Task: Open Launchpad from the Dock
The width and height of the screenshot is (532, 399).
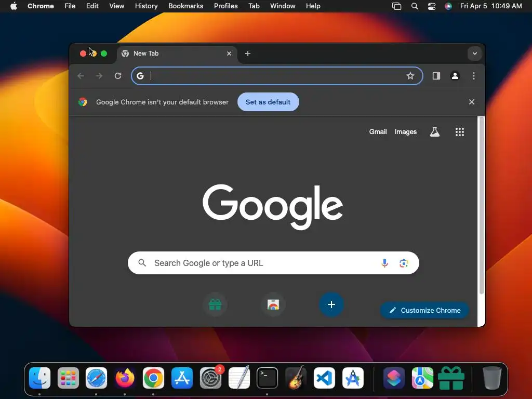Action: [x=68, y=378]
